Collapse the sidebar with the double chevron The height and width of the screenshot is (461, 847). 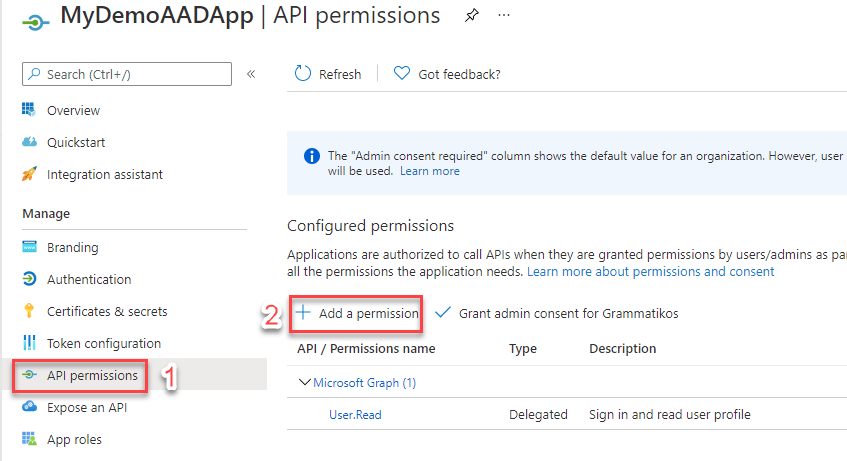[251, 74]
